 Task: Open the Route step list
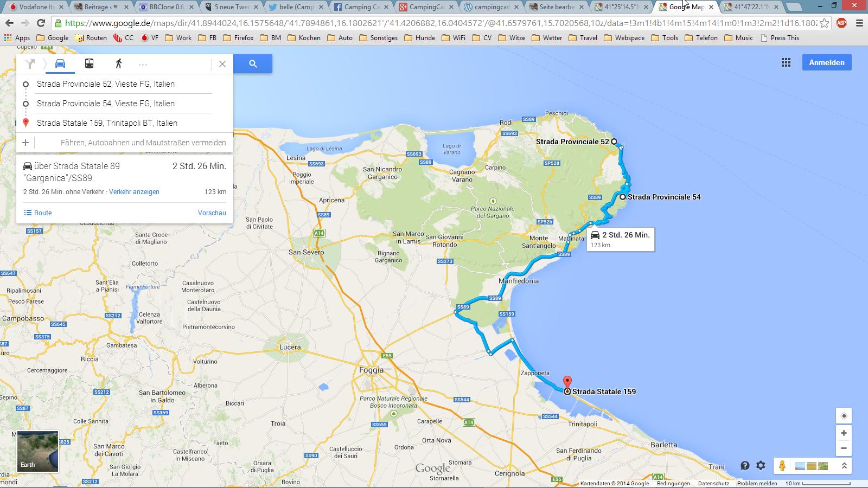pos(38,213)
